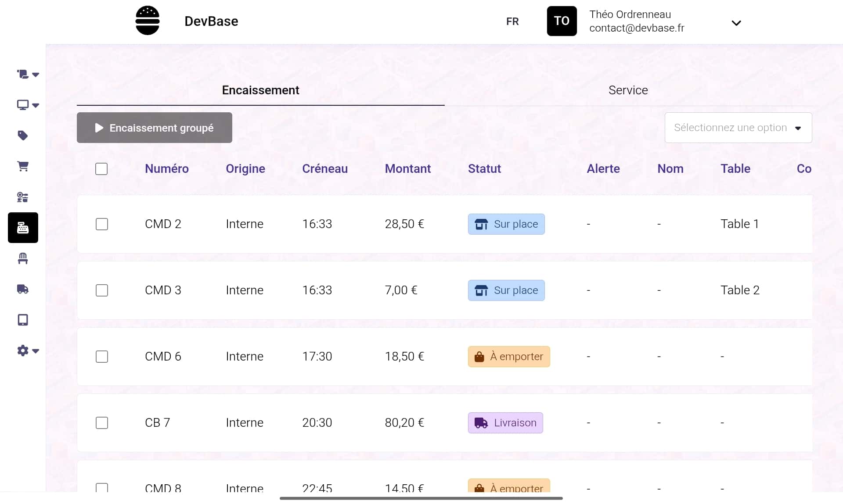Click the price tag sidebar icon
Viewport: 843px width, 504px height.
click(x=23, y=136)
